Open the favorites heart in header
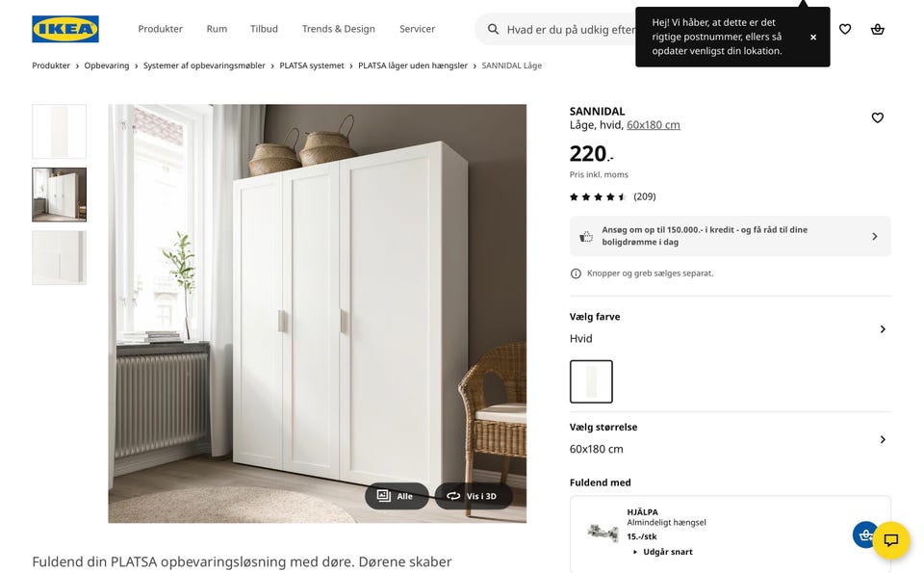This screenshot has width=924, height=573. pos(845,29)
